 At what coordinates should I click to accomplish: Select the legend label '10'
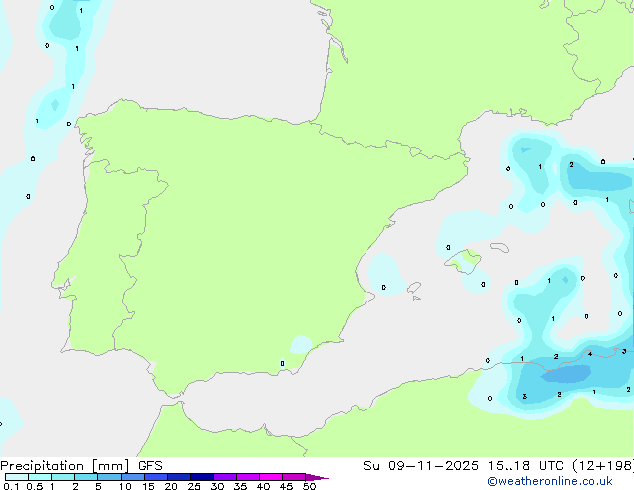(125, 486)
